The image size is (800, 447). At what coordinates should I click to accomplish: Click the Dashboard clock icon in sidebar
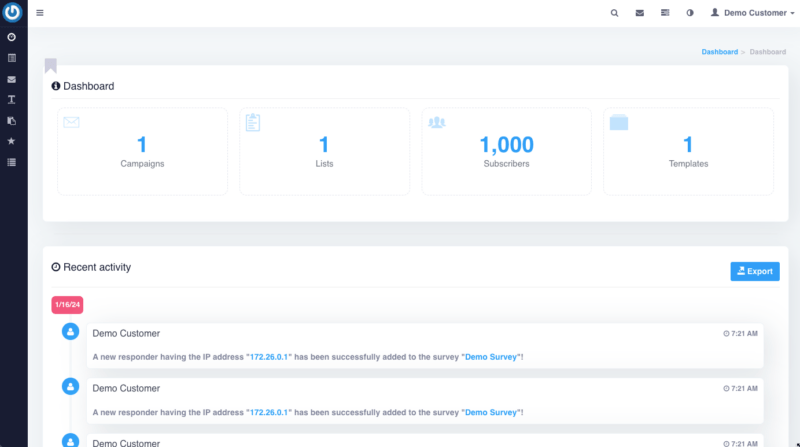[x=12, y=37]
